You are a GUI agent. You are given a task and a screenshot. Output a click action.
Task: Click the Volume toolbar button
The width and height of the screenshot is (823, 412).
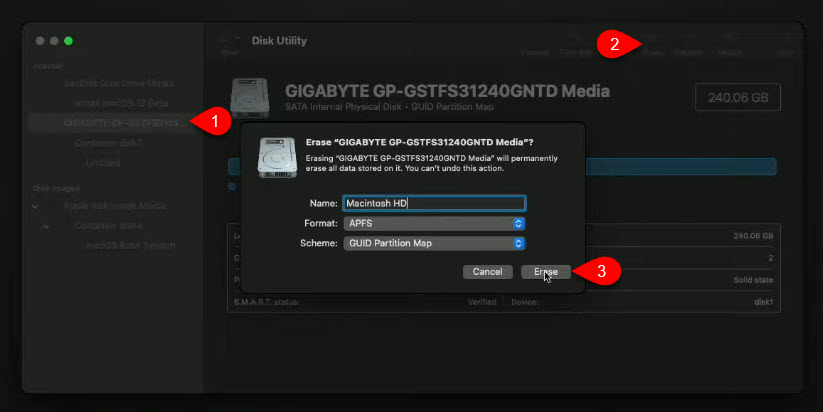tap(534, 52)
